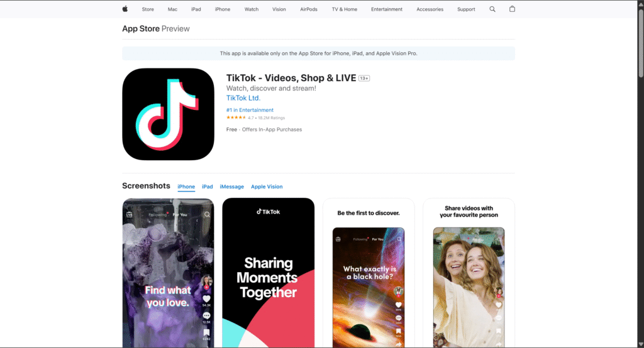Image resolution: width=644 pixels, height=348 pixels.
Task: Open the TV & Home menu
Action: click(345, 9)
